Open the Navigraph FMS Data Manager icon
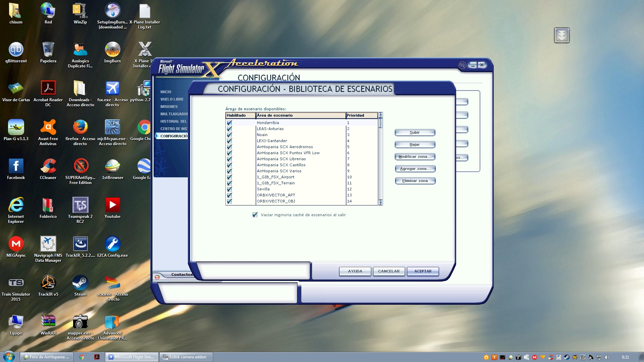The height and width of the screenshot is (362, 644). [x=48, y=244]
